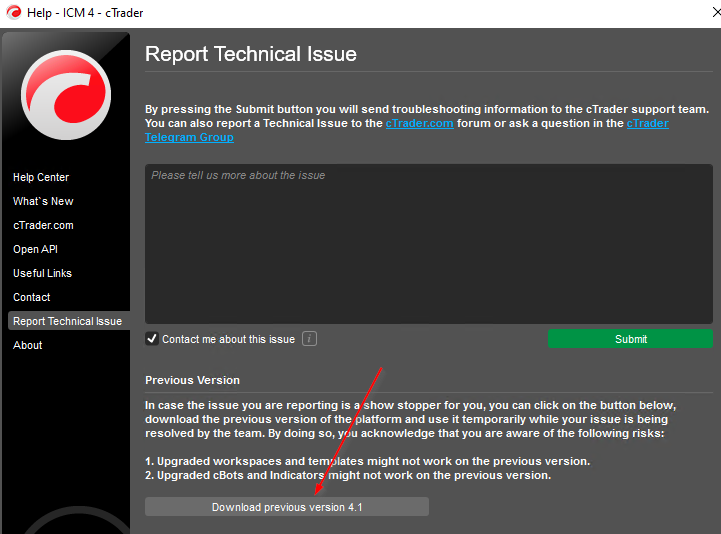Click the info icon beside Contact me
Screen dimensions: 721x534
tap(309, 339)
